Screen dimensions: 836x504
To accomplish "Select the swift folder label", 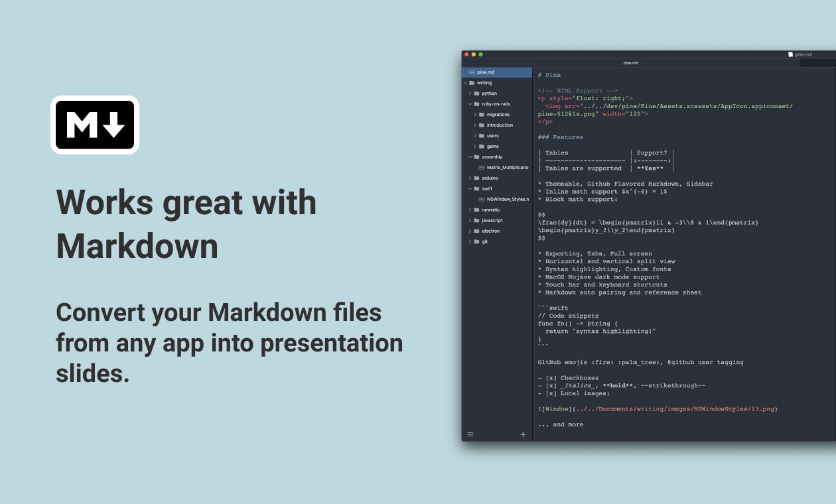I will click(x=487, y=189).
